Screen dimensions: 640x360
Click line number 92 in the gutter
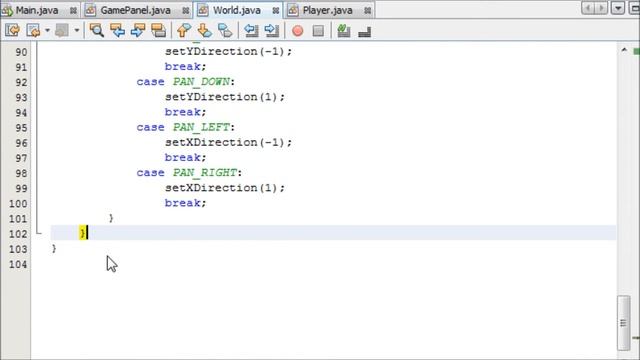click(x=21, y=82)
